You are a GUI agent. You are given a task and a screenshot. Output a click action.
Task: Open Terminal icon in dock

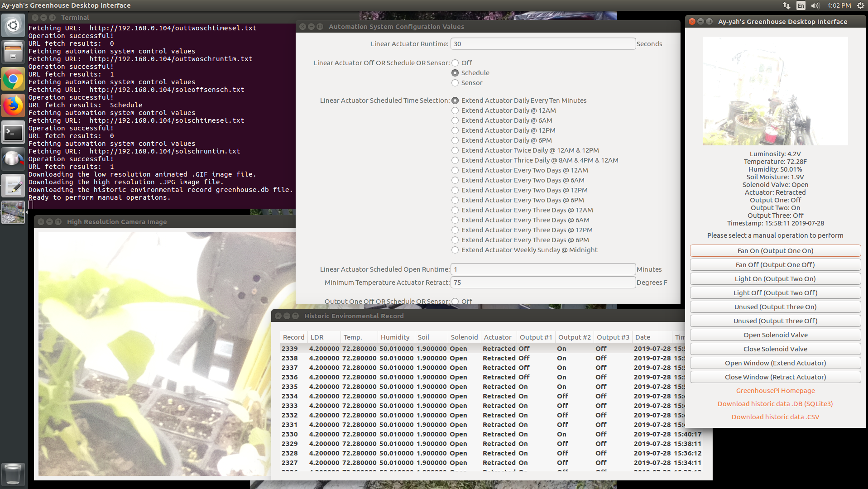click(x=13, y=133)
